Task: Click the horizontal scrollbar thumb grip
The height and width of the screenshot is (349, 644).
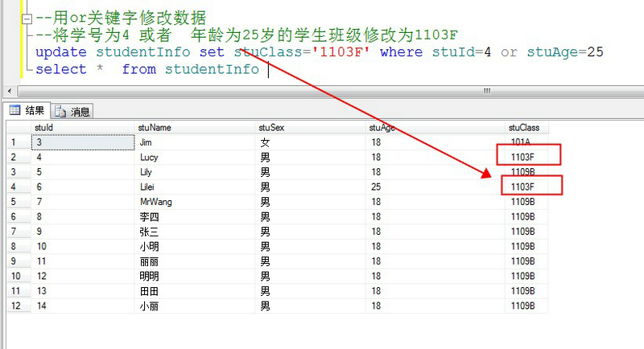Action: [487, 91]
